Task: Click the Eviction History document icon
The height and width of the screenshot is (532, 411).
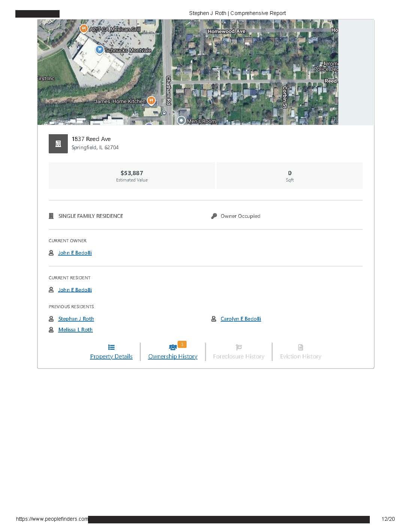Action: point(300,347)
